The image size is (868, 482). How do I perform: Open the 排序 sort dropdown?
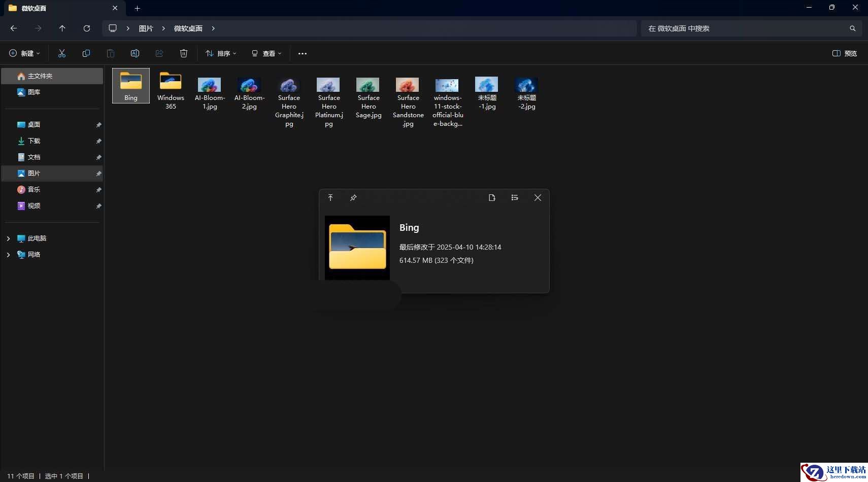coord(221,53)
